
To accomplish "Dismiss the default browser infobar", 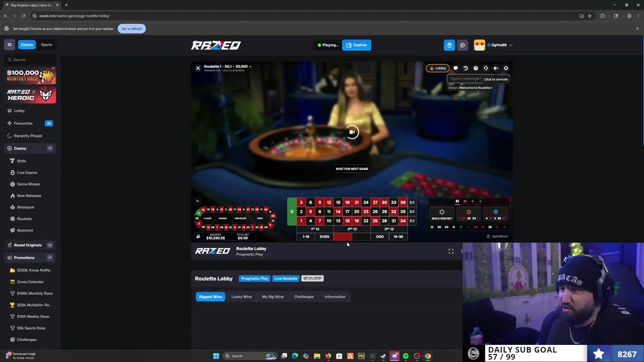I will (x=637, y=29).
